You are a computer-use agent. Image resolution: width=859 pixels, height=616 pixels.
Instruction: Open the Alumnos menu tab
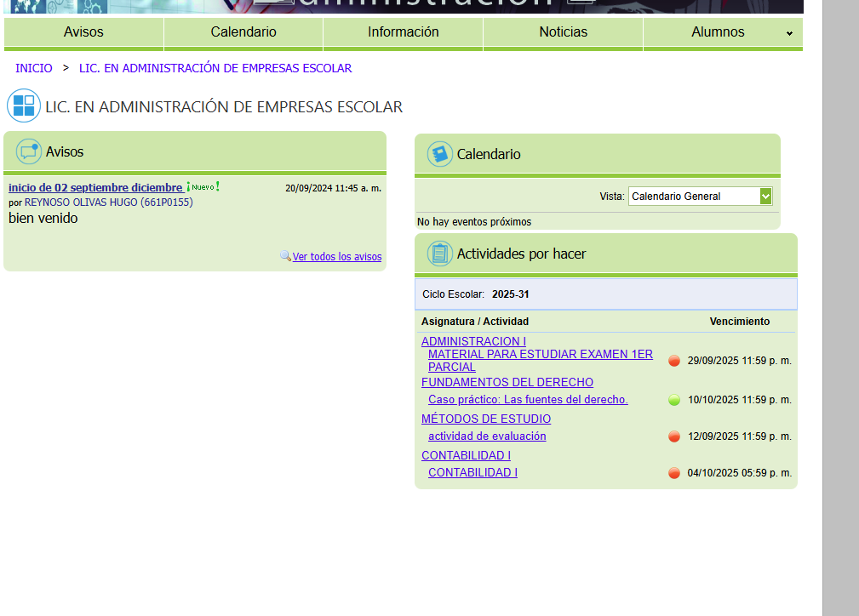coord(718,31)
